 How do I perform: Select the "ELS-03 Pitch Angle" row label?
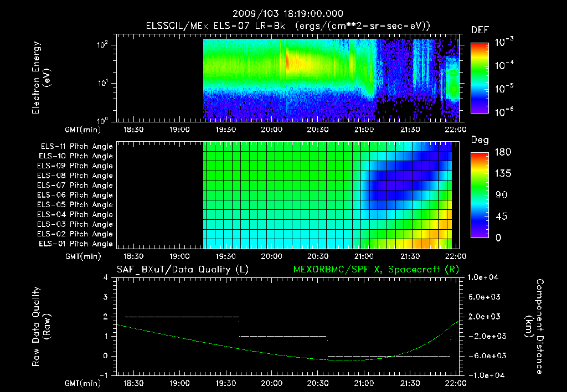pyautogui.click(x=75, y=224)
